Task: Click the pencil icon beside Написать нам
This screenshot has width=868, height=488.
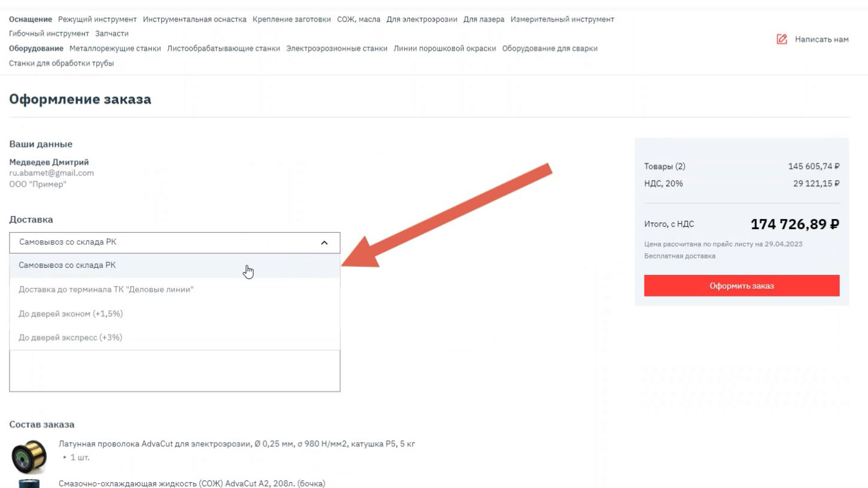Action: pyautogui.click(x=781, y=39)
